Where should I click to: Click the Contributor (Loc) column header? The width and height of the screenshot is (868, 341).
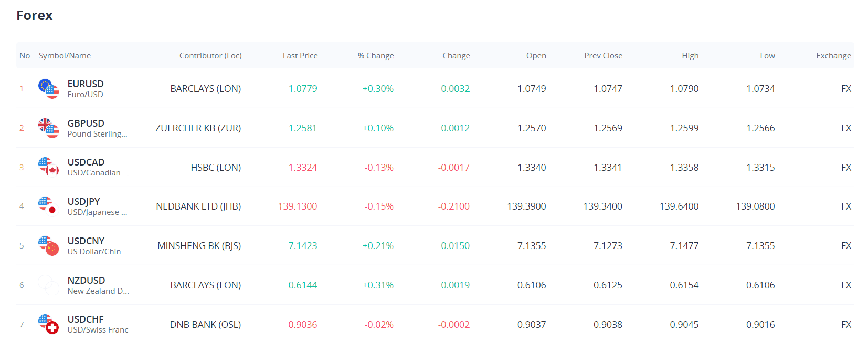point(210,56)
